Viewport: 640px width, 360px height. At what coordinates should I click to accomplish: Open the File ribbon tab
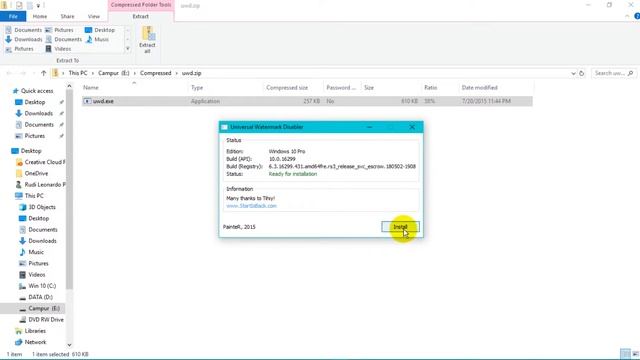click(x=13, y=16)
